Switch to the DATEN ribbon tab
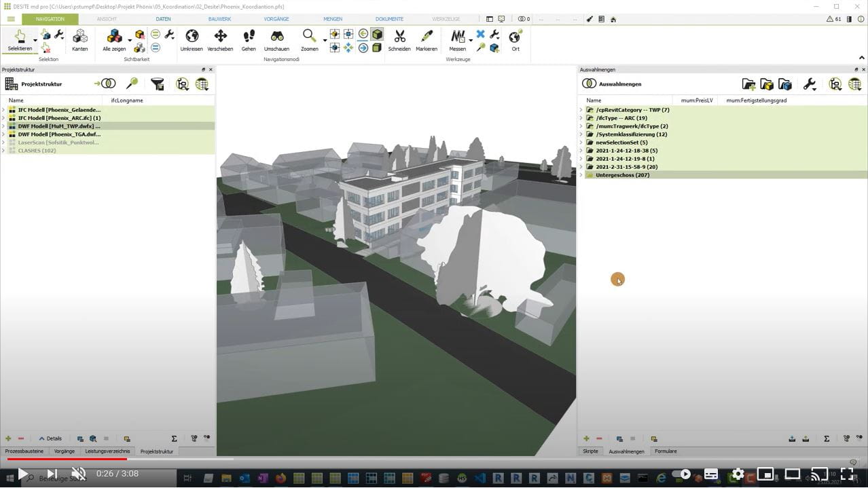The image size is (868, 488). tap(163, 18)
